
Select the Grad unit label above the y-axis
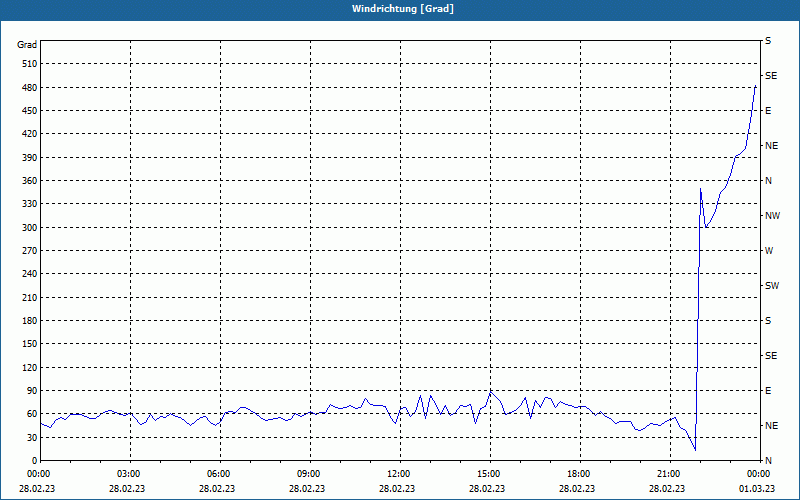[x=27, y=45]
